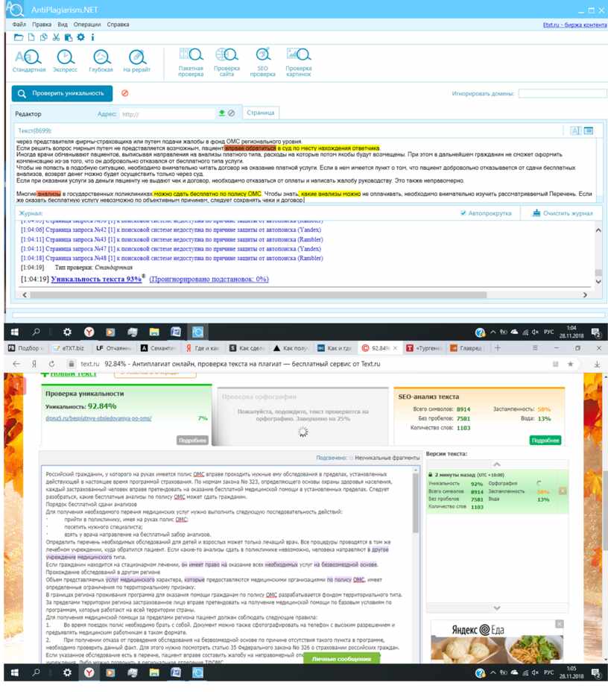Click the window-view icon above the editor
This screenshot has width=608, height=700.
click(x=589, y=130)
